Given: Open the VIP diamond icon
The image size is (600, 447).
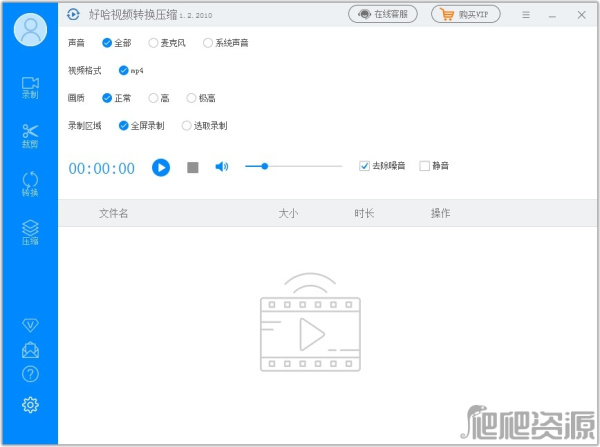Looking at the screenshot, I should 30,325.
